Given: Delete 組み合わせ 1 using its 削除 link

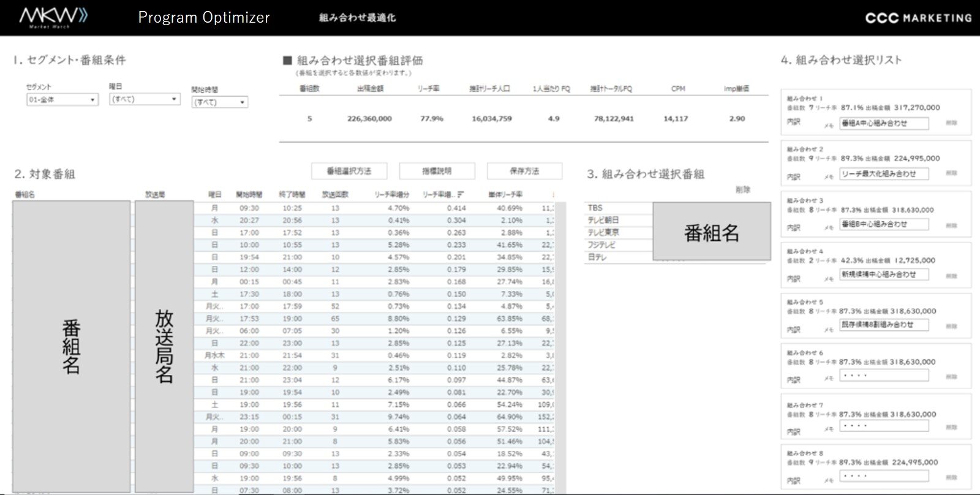Looking at the screenshot, I should click(951, 123).
